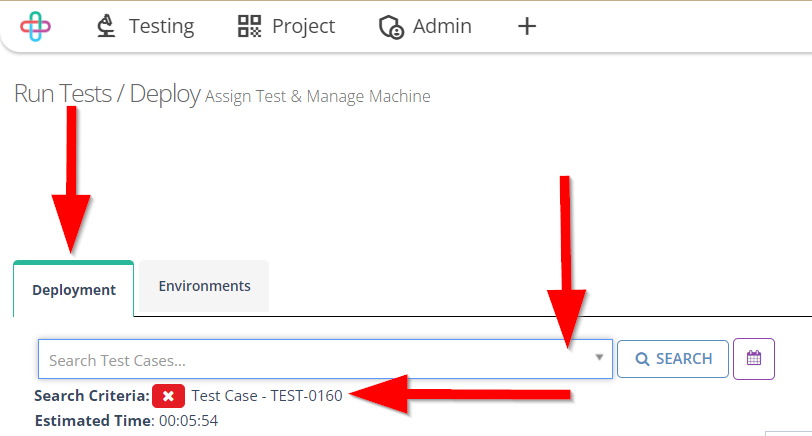Expand the Search Test Cases dropdown arrow
The width and height of the screenshot is (812, 436).
[x=599, y=358]
